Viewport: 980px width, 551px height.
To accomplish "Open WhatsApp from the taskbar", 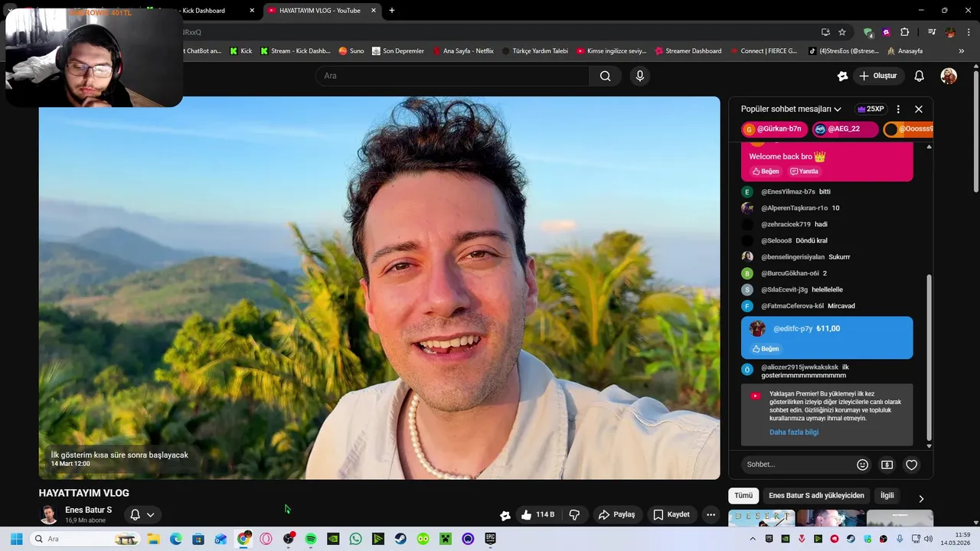I will tap(355, 539).
